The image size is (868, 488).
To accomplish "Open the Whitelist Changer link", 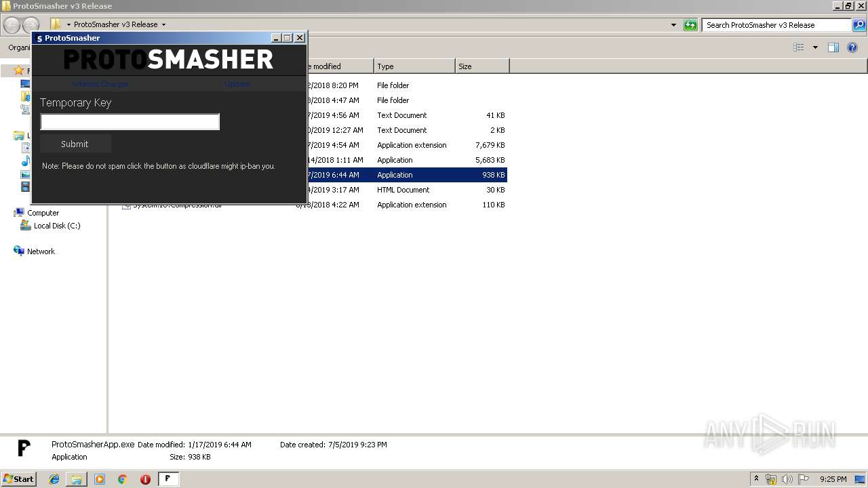I will [100, 84].
